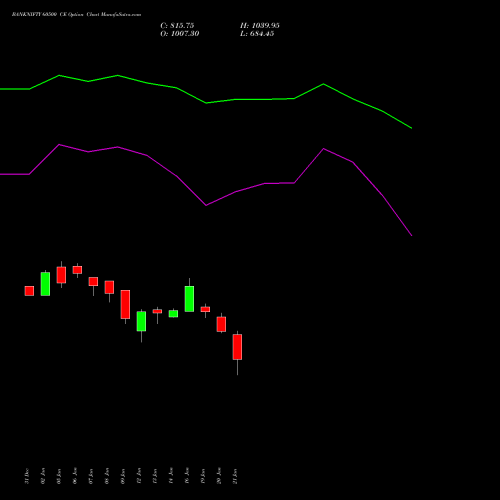Click the tall green candle for 16 Jan
This screenshot has height=500, width=500.
pos(189,299)
